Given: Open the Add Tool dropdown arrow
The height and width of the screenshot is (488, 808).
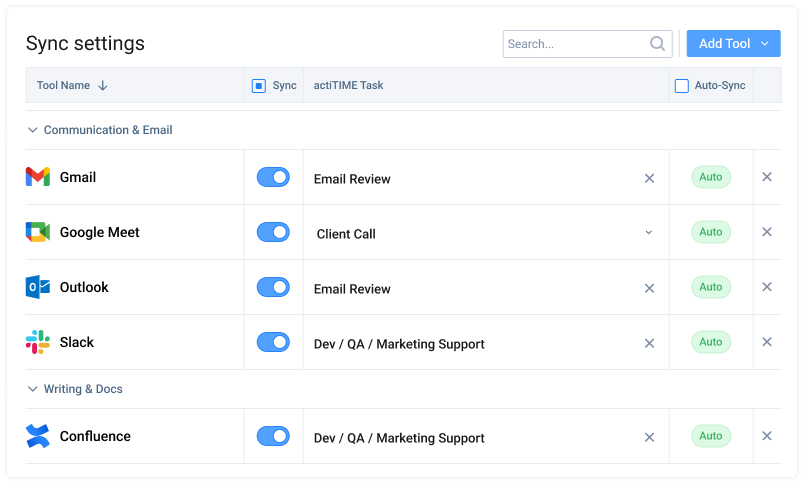Looking at the screenshot, I should point(765,44).
